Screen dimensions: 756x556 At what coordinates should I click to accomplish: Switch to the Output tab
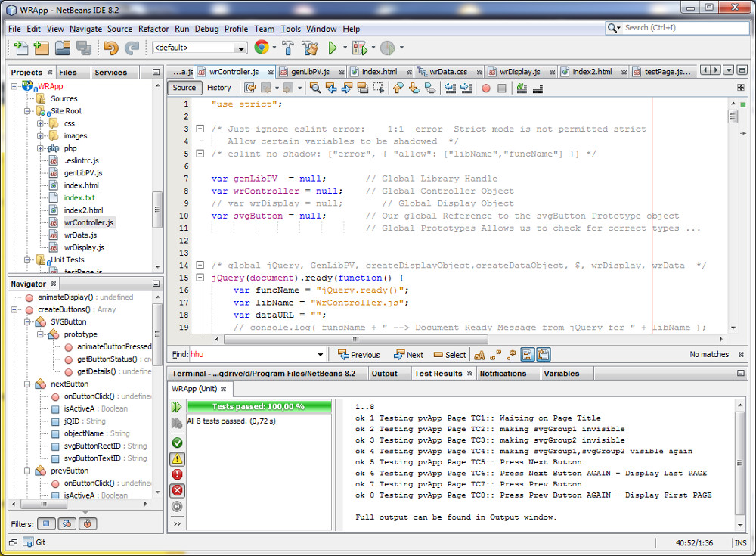click(384, 374)
